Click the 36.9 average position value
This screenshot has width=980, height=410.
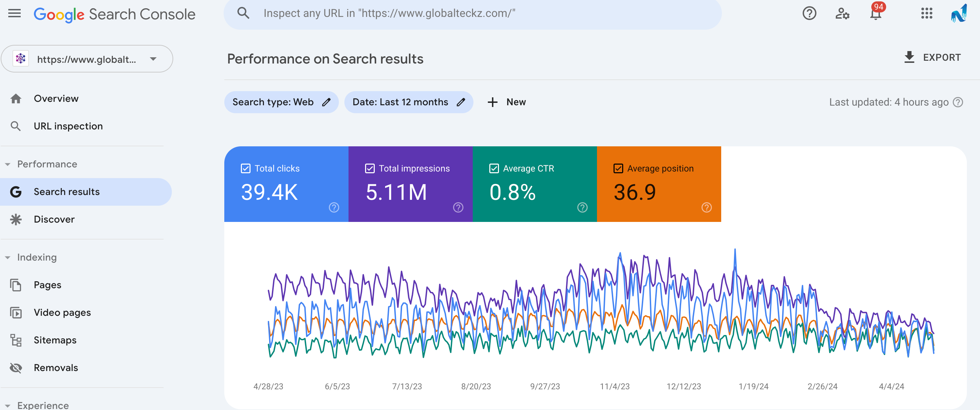pos(635,192)
